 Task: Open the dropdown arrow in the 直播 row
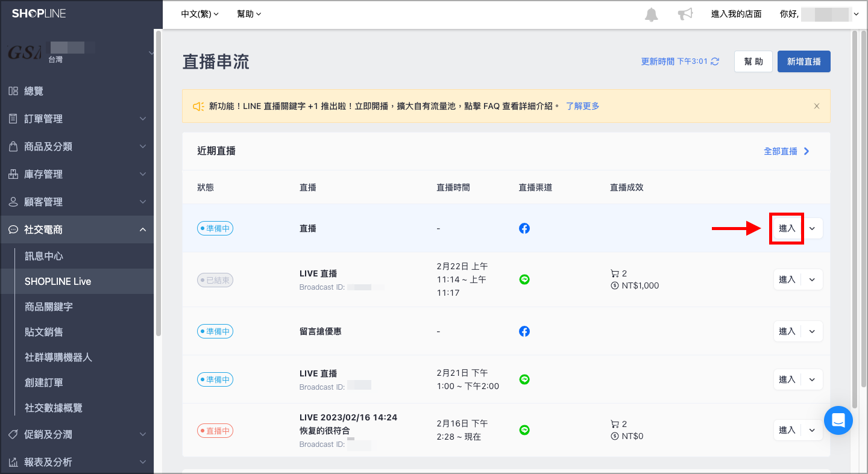812,229
